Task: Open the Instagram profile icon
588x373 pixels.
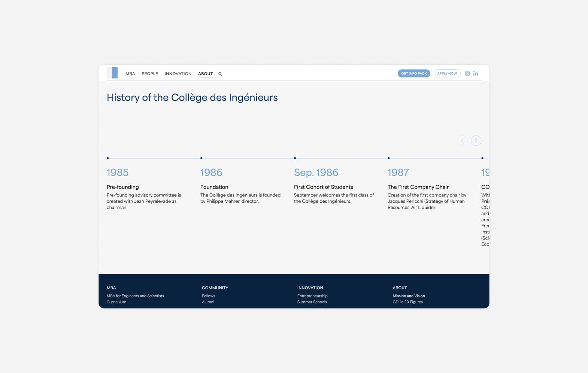Action: tap(467, 74)
